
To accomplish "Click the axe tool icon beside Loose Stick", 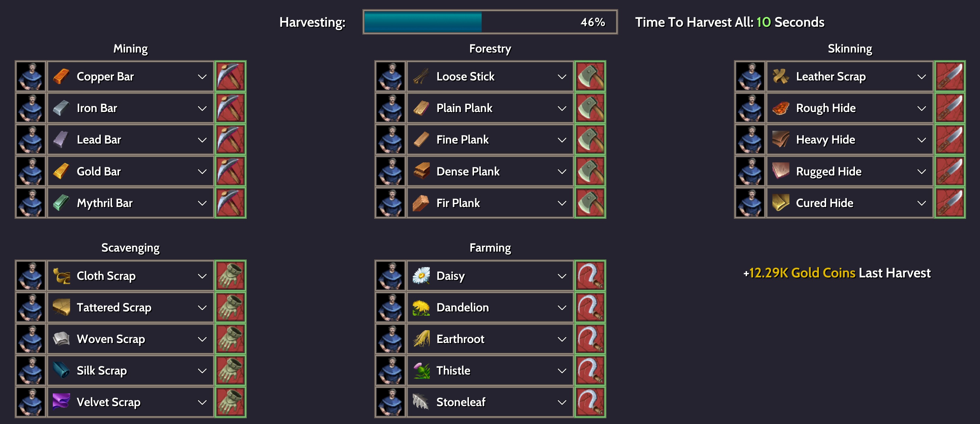I will click(x=590, y=76).
